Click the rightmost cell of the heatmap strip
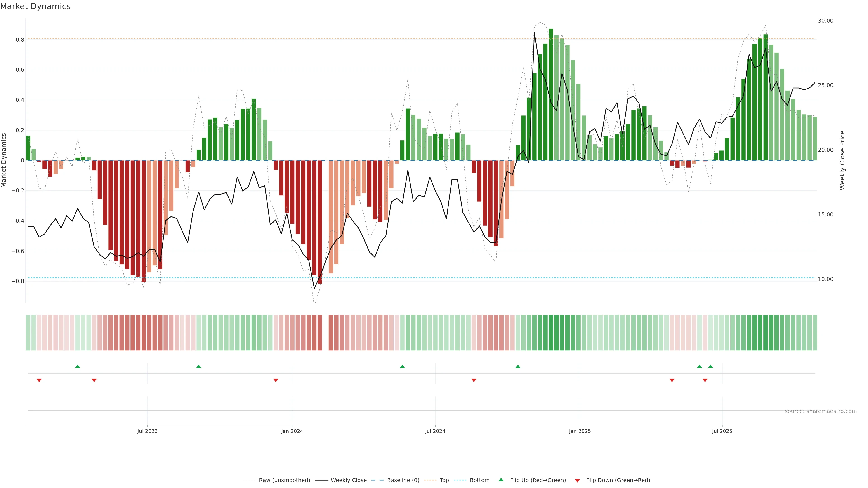Image resolution: width=868 pixels, height=488 pixels. click(x=815, y=333)
